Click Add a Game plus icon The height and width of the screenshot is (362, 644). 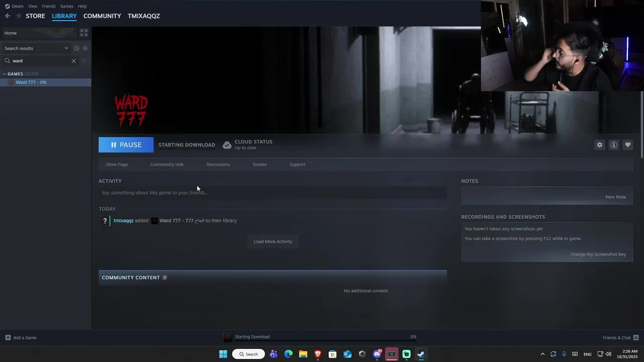pyautogui.click(x=8, y=337)
